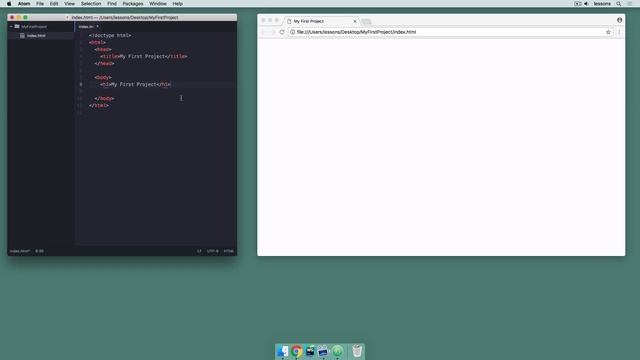Open the green Atom icon in Dock
Viewport: 640px width, 360px height.
pyautogui.click(x=337, y=351)
